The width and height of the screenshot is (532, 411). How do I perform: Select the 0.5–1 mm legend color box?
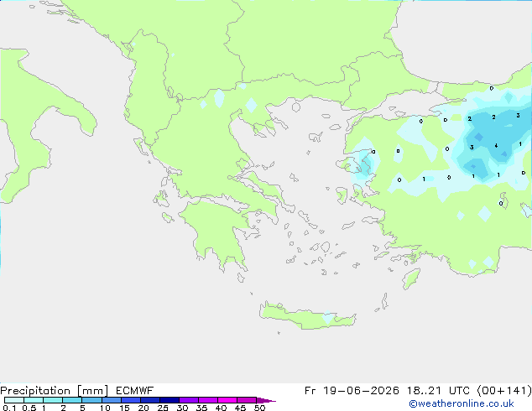click(34, 400)
